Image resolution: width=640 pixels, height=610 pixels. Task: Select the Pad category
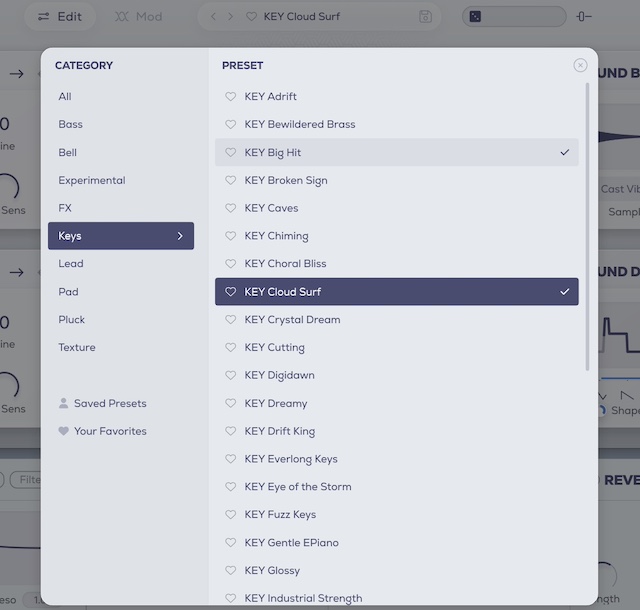click(68, 292)
